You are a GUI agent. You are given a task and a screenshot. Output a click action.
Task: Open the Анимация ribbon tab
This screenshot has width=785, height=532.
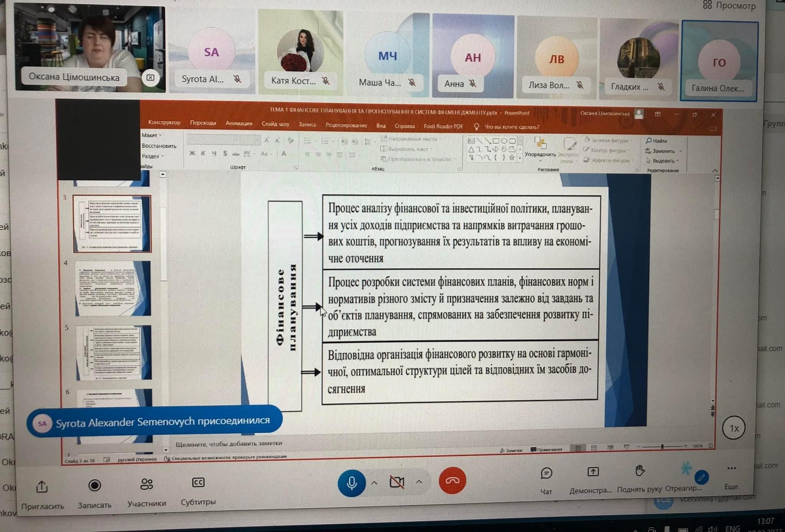[239, 123]
